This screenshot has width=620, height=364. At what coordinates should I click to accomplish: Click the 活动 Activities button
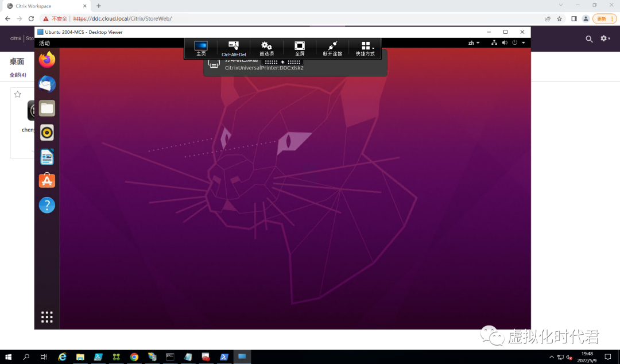pyautogui.click(x=44, y=42)
